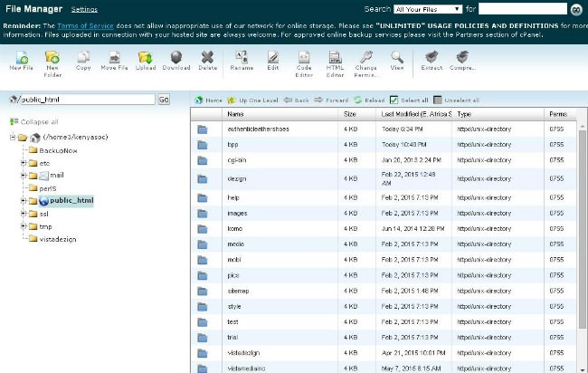The height and width of the screenshot is (373, 588).
Task: Click the Delete toolbar icon
Action: pos(207,59)
